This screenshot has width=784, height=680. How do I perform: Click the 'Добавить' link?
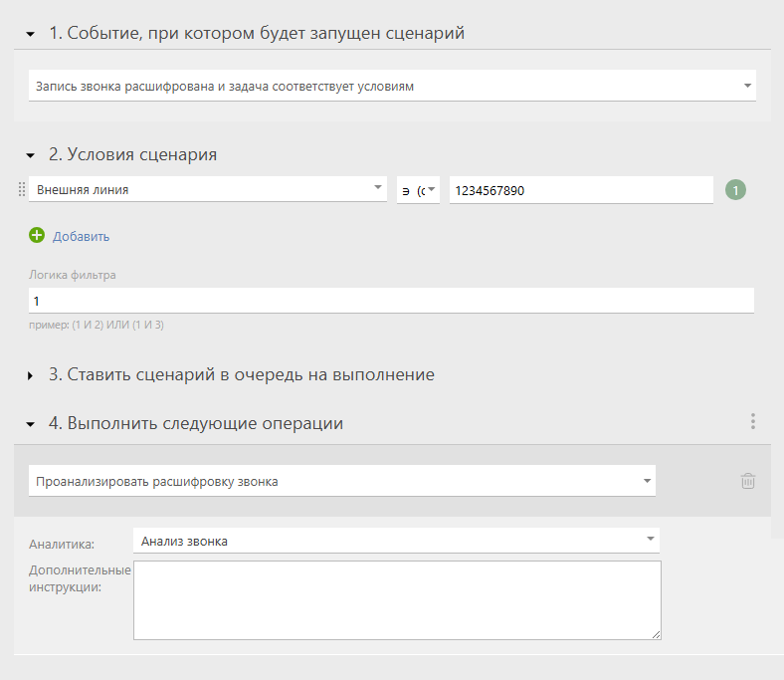81,236
